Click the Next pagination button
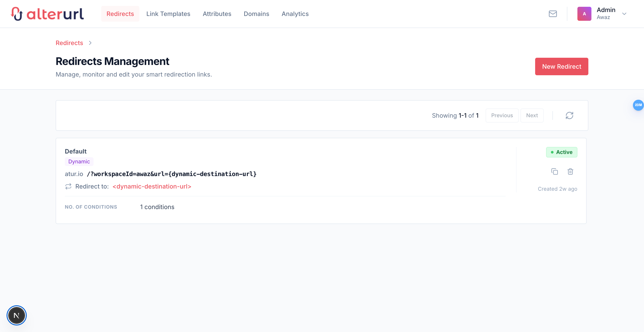 pos(532,115)
